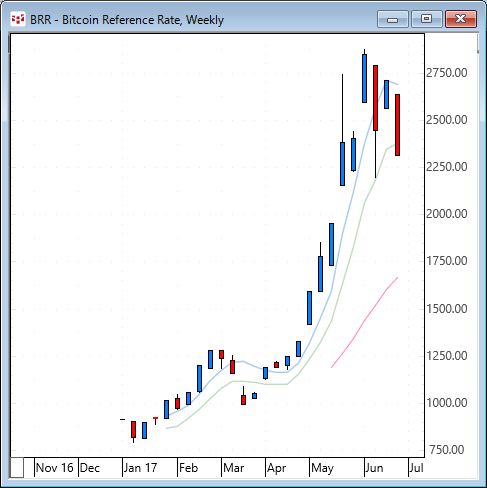Click the 'May' date label
487x488 pixels.
pos(322,468)
